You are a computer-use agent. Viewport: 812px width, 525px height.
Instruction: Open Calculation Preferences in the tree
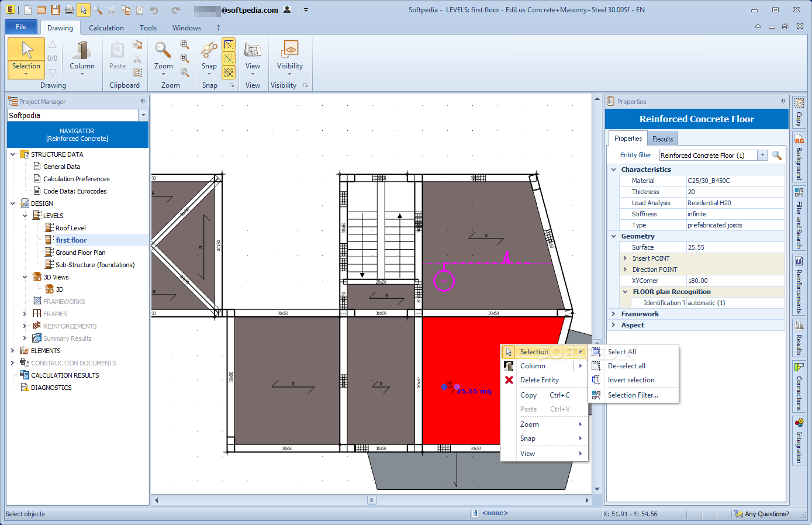(x=77, y=179)
